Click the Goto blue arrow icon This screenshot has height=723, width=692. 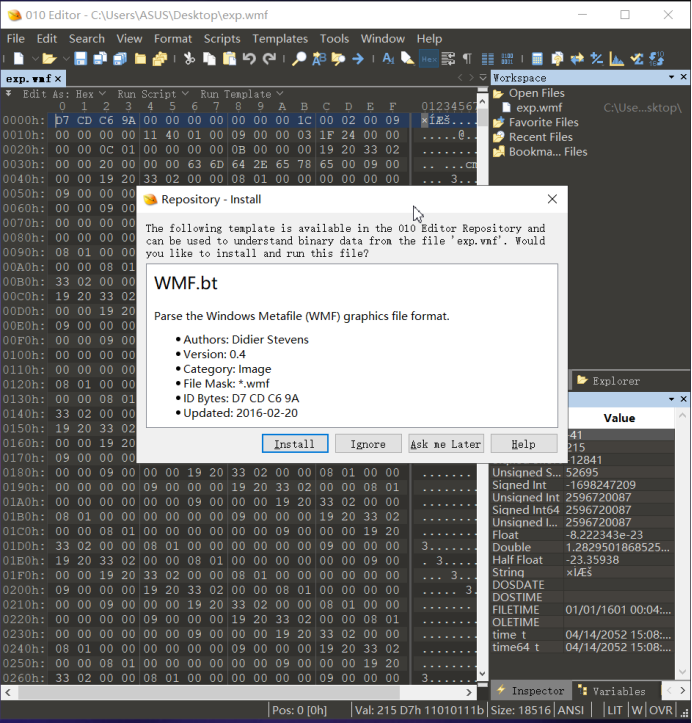(358, 59)
